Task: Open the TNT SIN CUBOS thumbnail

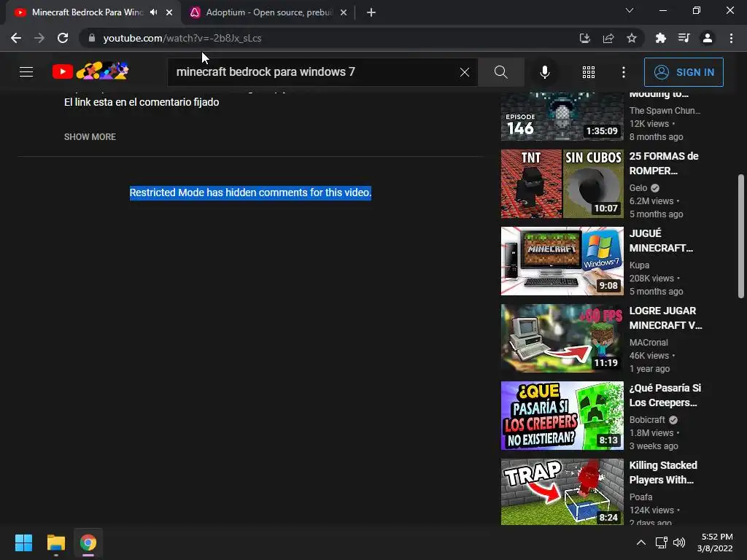Action: click(x=562, y=184)
